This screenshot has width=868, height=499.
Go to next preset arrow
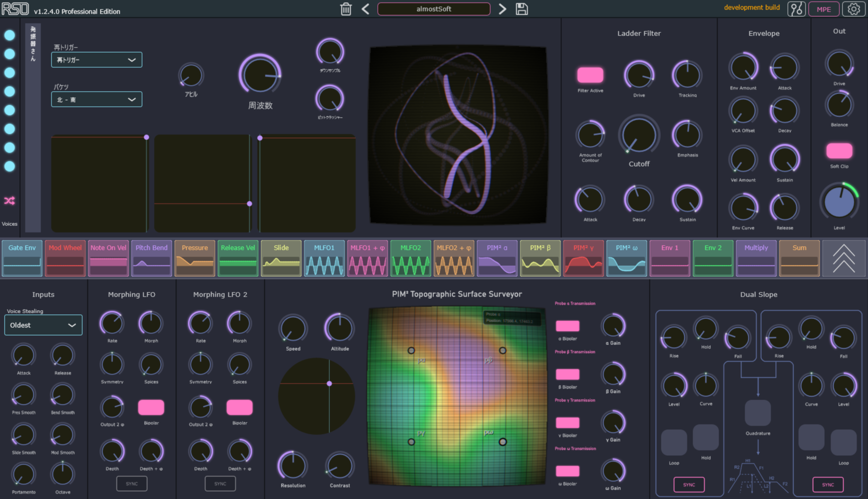click(502, 9)
